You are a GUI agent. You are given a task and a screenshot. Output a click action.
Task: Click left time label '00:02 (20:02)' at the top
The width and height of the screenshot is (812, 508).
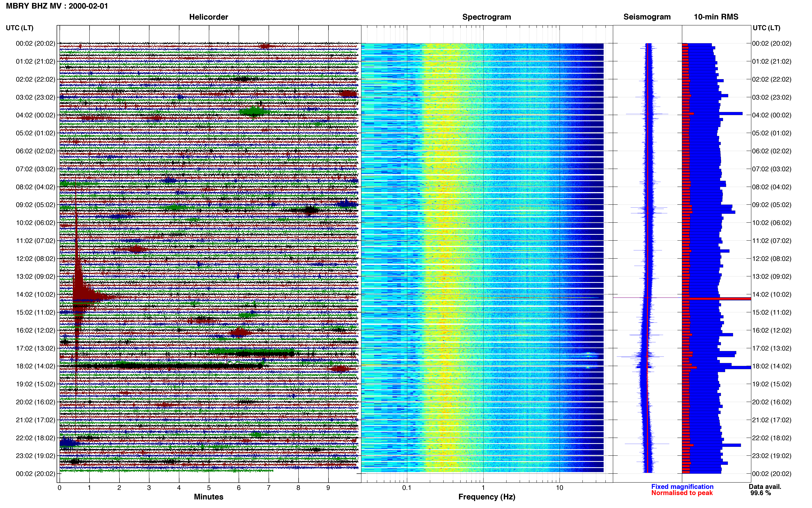pyautogui.click(x=35, y=43)
